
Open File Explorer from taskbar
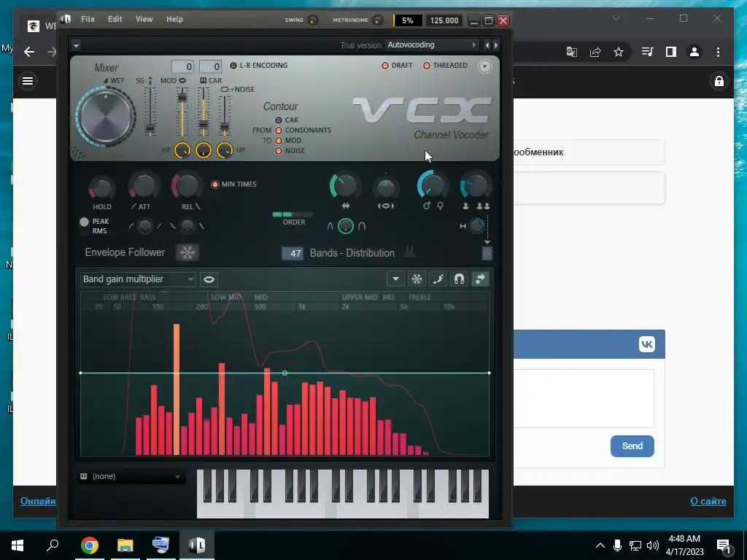pyautogui.click(x=125, y=545)
